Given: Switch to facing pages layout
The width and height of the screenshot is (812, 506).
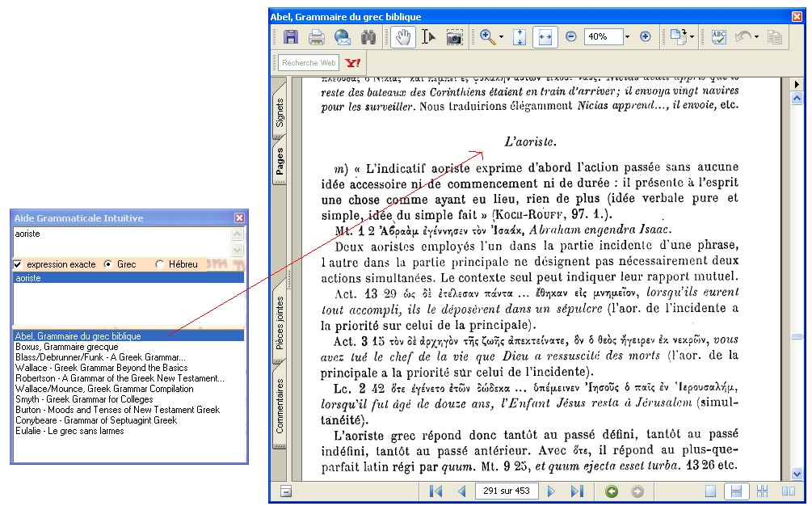Looking at the screenshot, I should [x=789, y=491].
